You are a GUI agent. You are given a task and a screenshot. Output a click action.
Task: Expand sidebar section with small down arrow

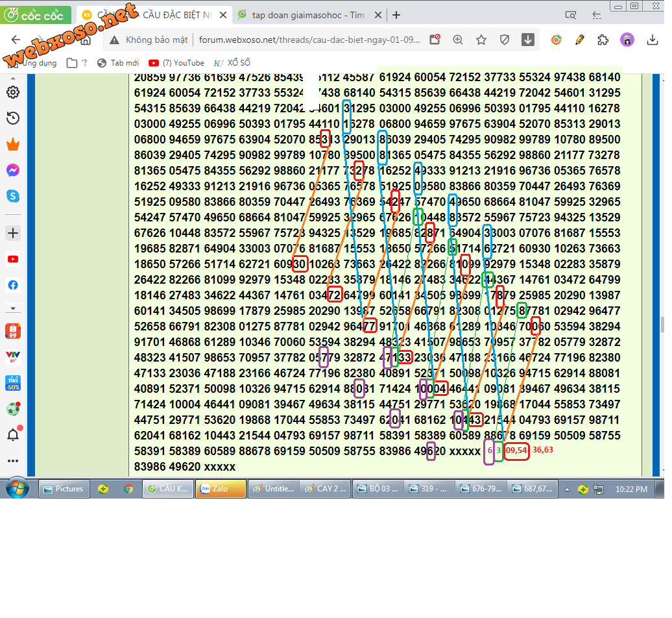tap(13, 308)
